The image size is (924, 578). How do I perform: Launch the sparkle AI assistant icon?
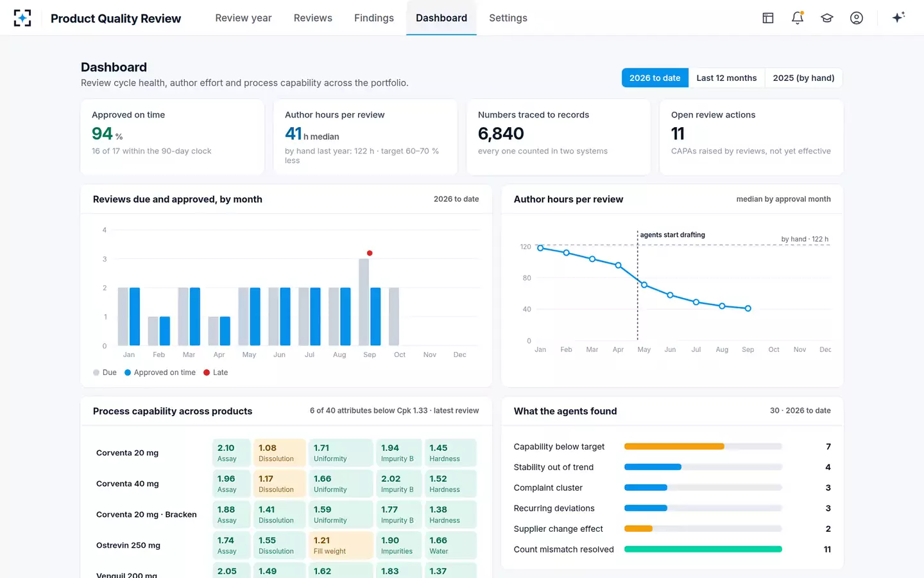pyautogui.click(x=898, y=17)
